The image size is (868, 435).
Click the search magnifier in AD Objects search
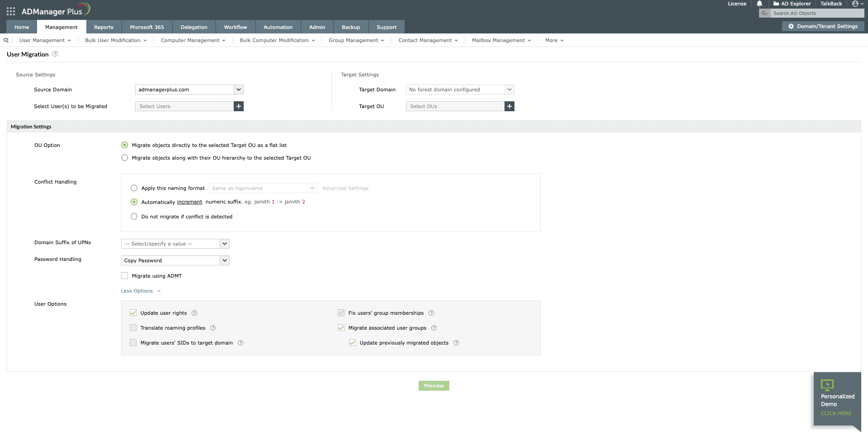pyautogui.click(x=764, y=13)
